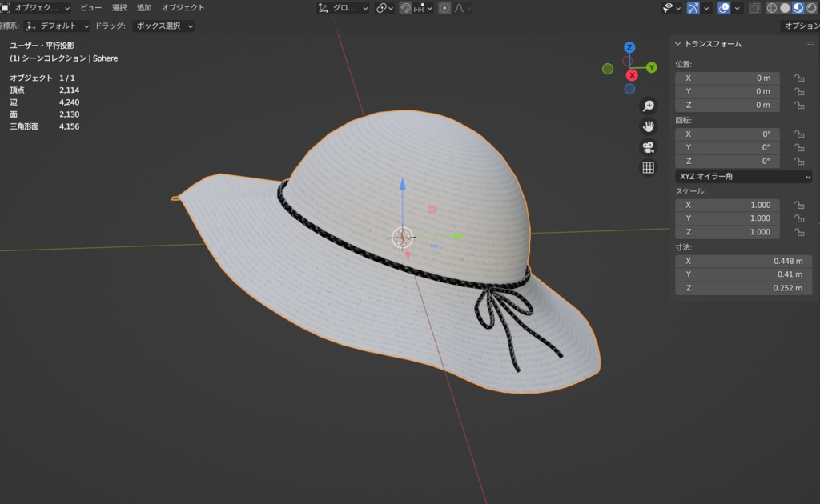Toggle the snapping magnet button

tap(406, 8)
